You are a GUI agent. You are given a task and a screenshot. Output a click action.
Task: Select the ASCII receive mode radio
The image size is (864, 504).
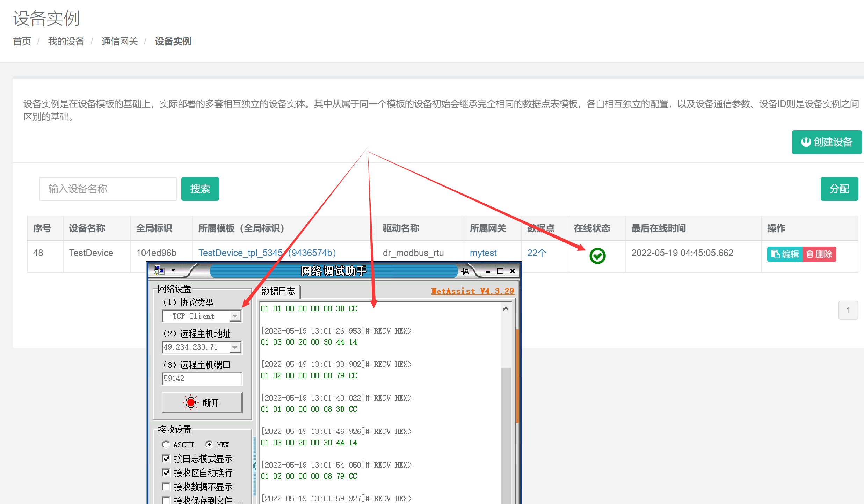[166, 445]
